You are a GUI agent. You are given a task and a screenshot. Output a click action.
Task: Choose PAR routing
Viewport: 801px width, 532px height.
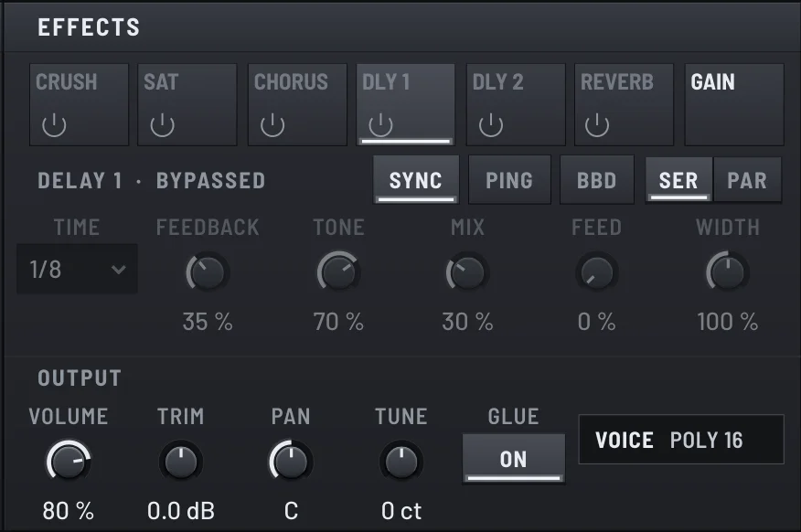(747, 180)
